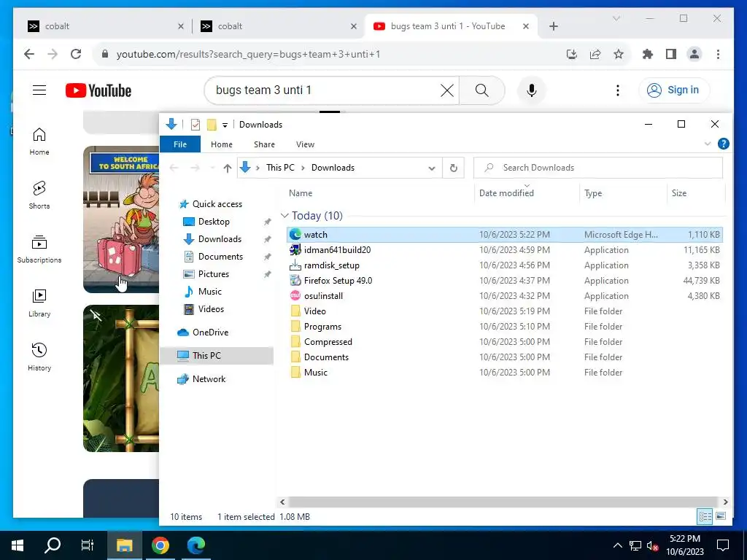Bookmark this page with star icon
The image size is (747, 560).
(x=619, y=54)
